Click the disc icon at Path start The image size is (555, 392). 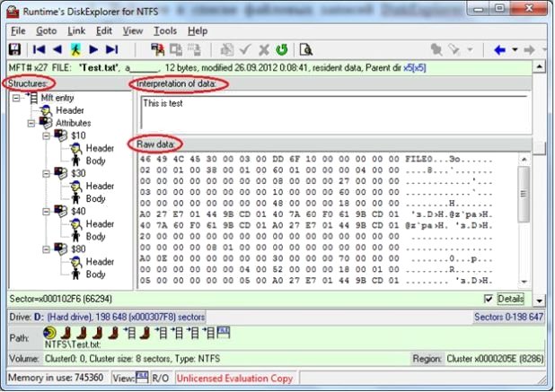[49, 333]
